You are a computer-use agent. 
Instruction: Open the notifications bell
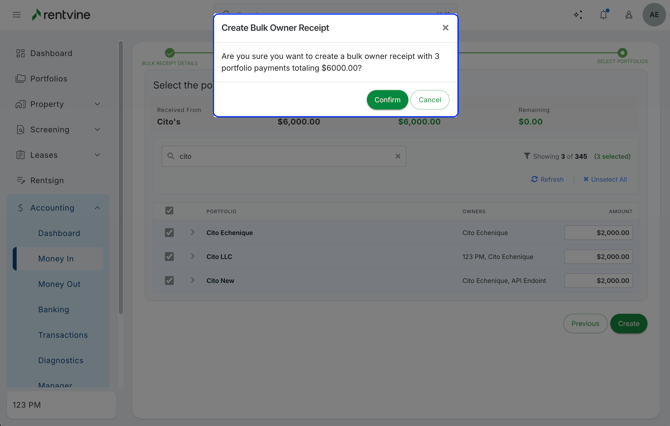pyautogui.click(x=604, y=15)
